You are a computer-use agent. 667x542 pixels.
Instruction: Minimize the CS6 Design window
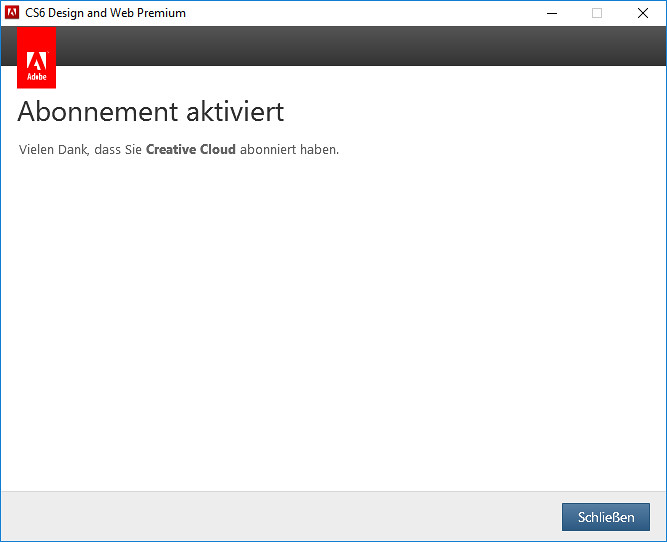(x=552, y=13)
